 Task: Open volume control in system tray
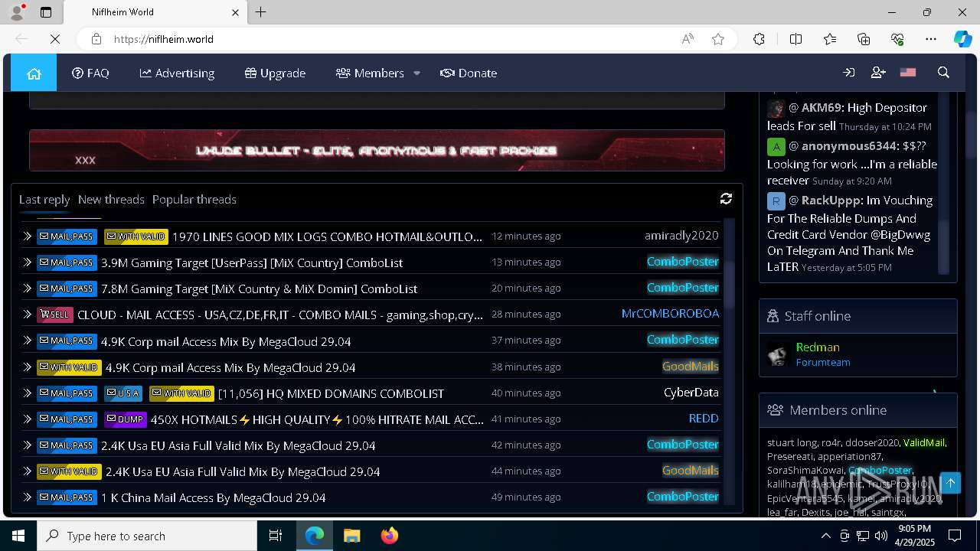click(x=880, y=536)
